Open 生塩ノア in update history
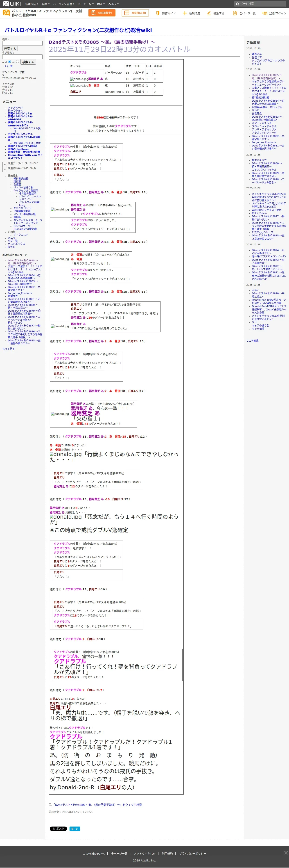Screen dimensions: 289x868 (257, 57)
